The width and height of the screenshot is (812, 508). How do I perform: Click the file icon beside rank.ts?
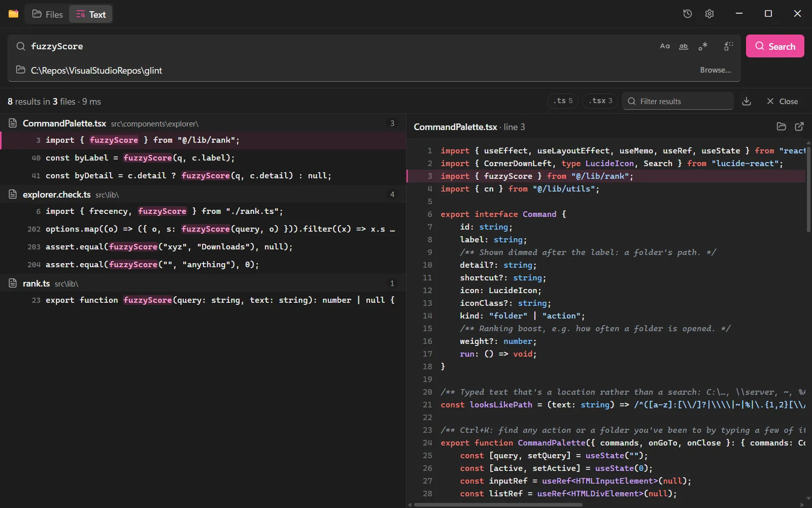[13, 283]
